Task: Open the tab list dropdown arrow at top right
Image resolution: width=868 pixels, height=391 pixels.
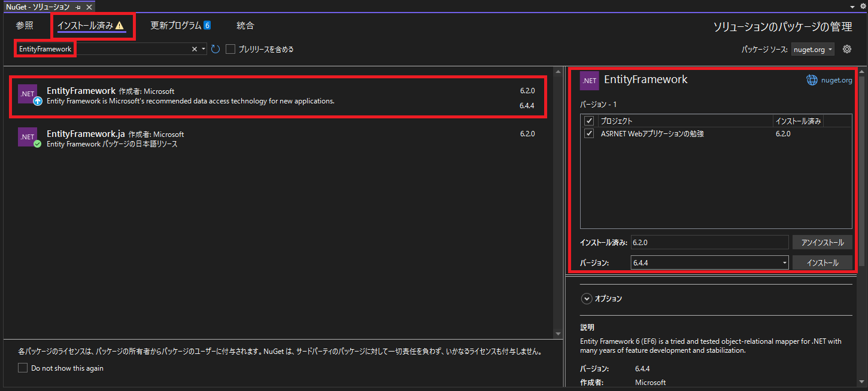Action: click(x=853, y=6)
